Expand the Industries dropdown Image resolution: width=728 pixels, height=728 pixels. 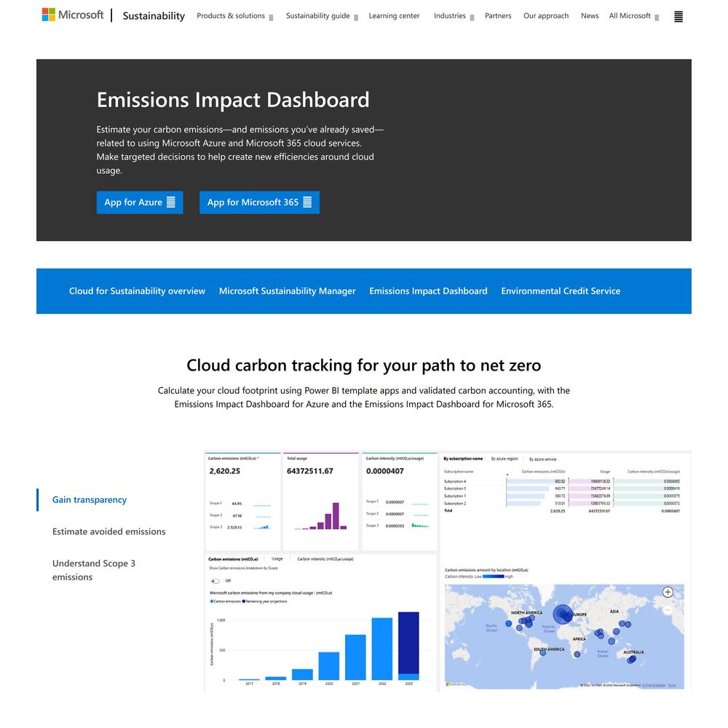tap(454, 16)
